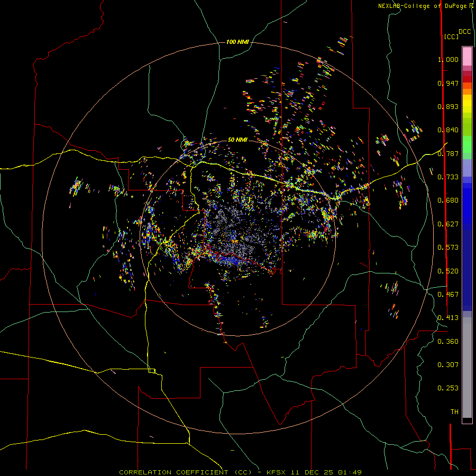Click the 0.253 legend value
Screen dimensions: 476x476
448,388
